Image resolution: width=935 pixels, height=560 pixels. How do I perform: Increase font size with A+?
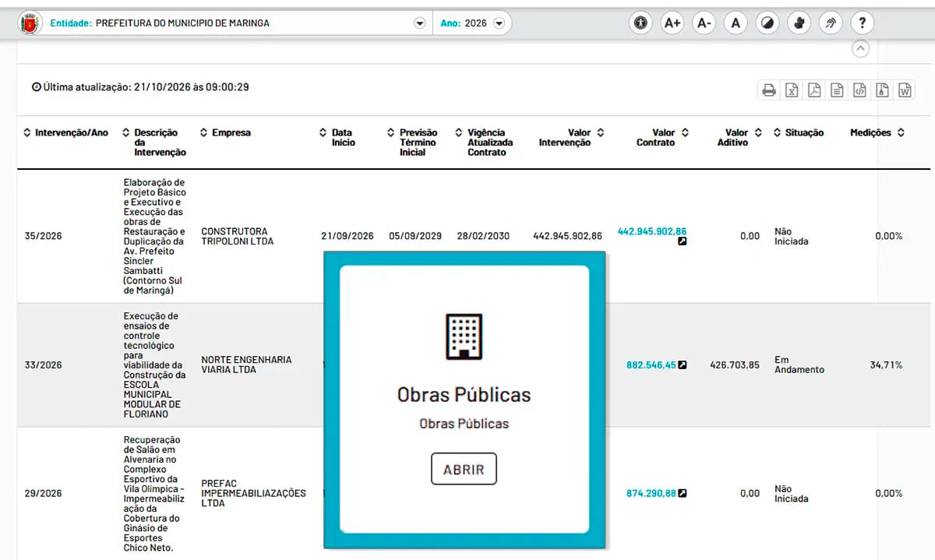tap(672, 23)
